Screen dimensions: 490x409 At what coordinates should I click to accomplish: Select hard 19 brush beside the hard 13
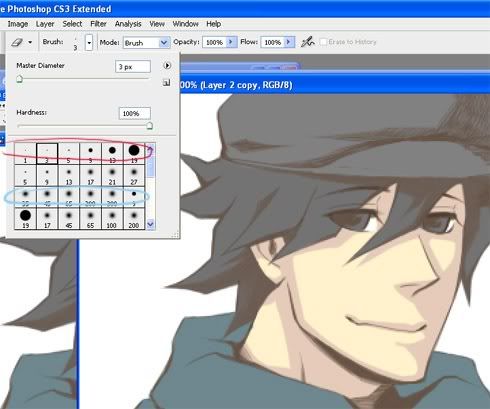tap(134, 154)
